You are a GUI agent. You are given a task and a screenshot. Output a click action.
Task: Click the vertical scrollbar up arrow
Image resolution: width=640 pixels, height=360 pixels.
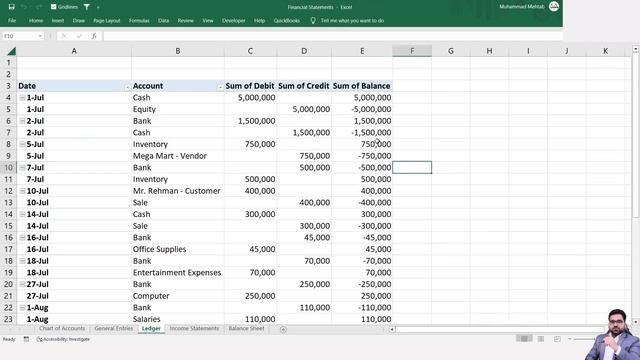(x=636, y=49)
